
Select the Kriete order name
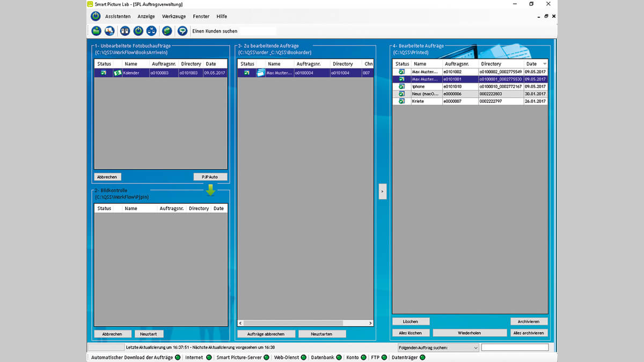(418, 101)
